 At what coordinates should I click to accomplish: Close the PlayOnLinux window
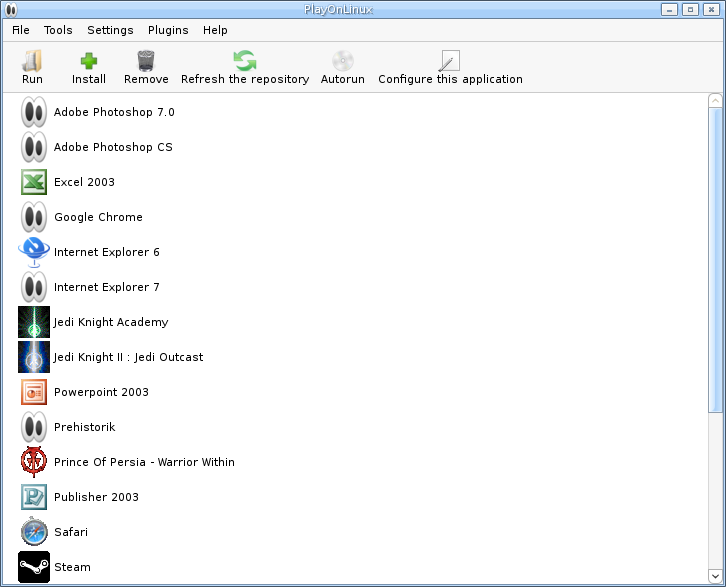point(711,9)
